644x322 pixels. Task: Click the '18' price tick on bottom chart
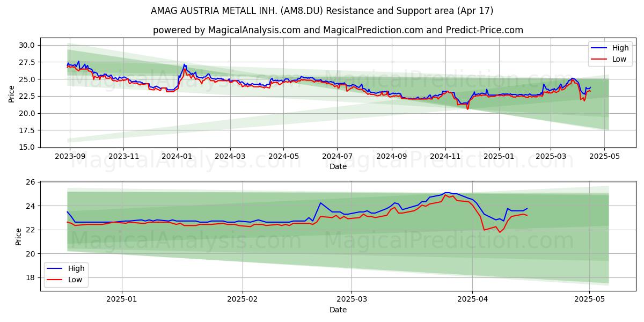click(x=30, y=277)
